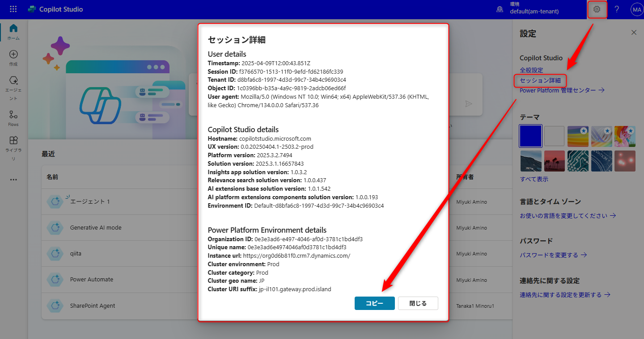Select the palm trees sunset theme
The image size is (644, 339).
click(554, 161)
